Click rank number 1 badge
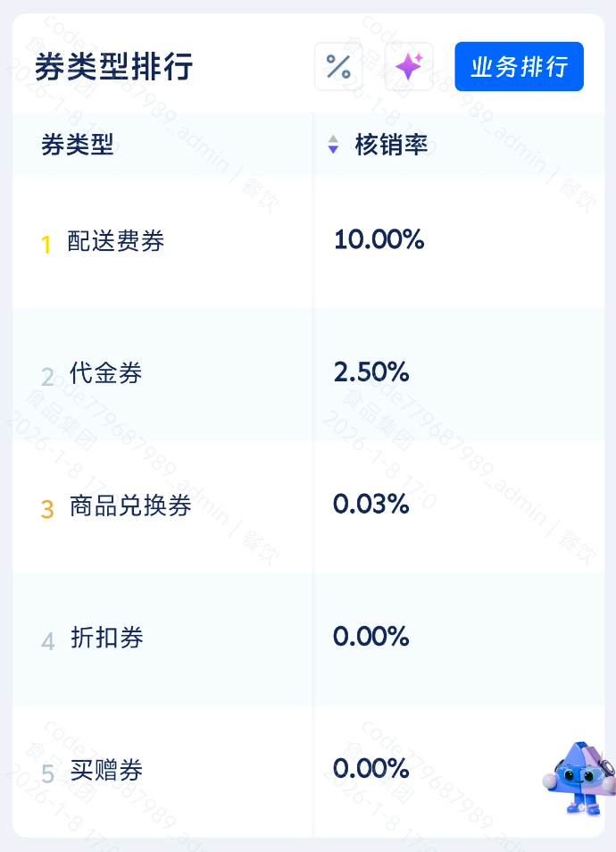The image size is (616, 852). coord(46,244)
